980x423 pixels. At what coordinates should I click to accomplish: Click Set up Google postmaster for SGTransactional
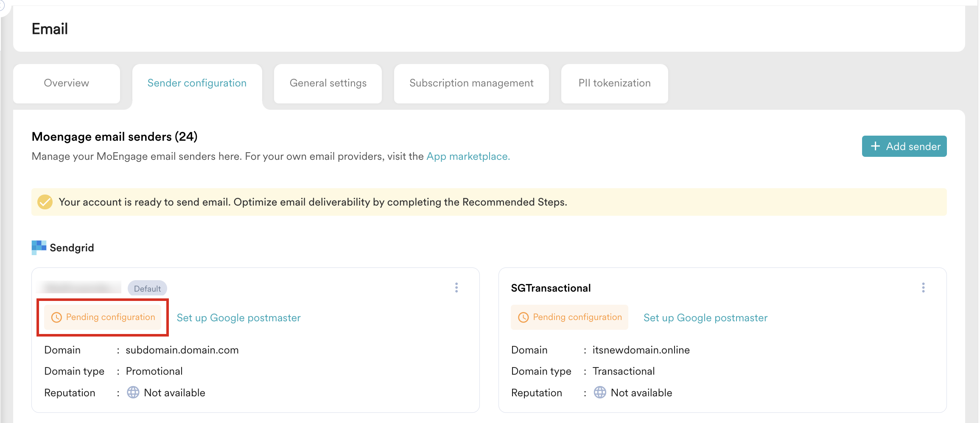click(x=706, y=318)
